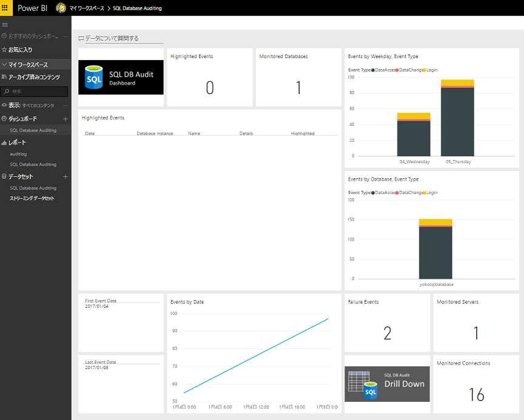Expand the レポート section header
Screen dimensions: 524x420
17,142
